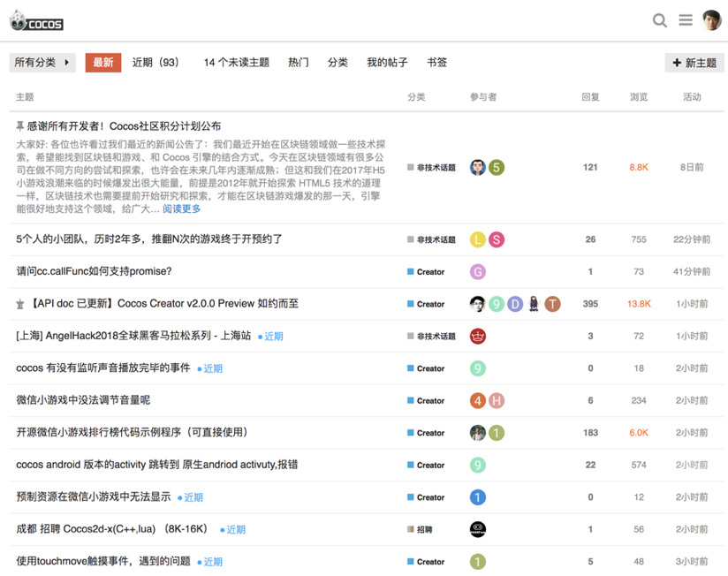
Task: Expand pinned post via 阅读更多
Action: 182,209
